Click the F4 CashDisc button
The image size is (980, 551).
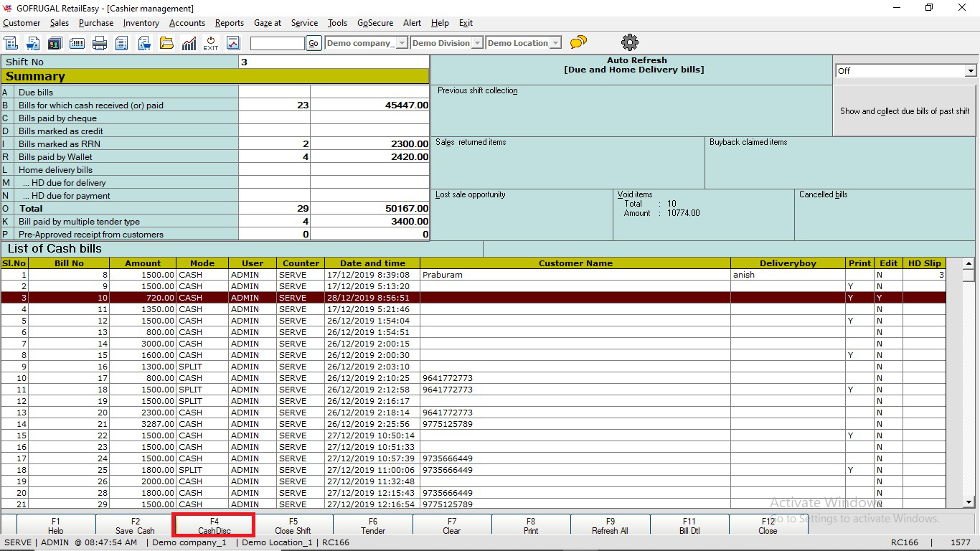(215, 526)
